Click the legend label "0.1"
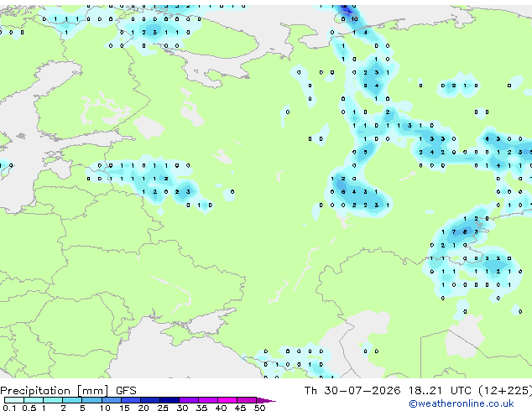This screenshot has height=411, width=532. pos(9,408)
